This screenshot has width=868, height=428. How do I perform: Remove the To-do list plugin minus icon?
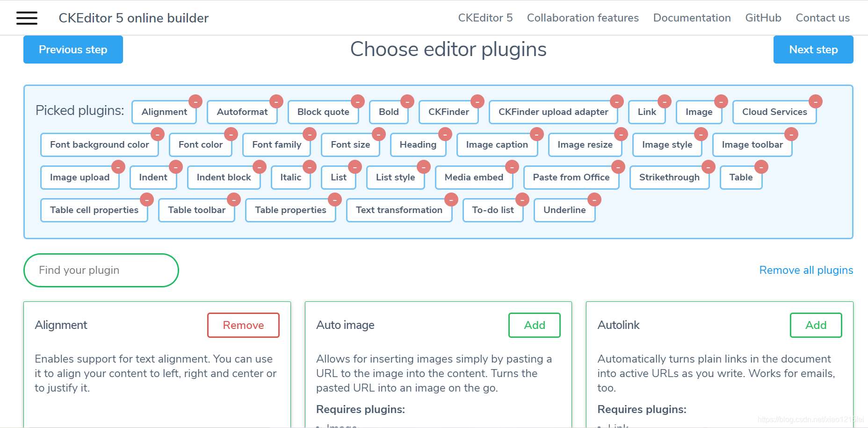tap(522, 199)
